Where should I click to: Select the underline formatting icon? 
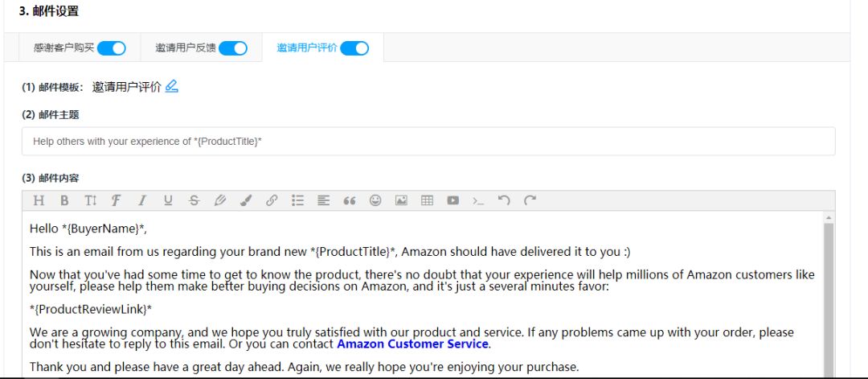point(168,200)
